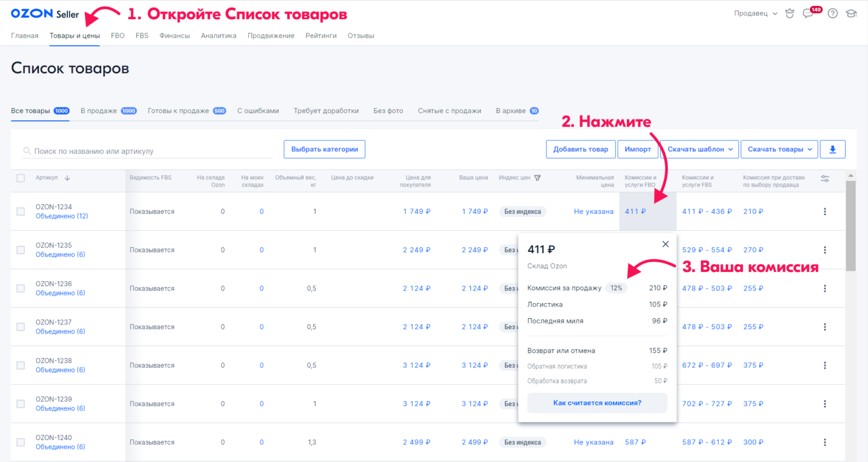
Task: Expand the Скачать шаблон dropdown
Action: (700, 149)
